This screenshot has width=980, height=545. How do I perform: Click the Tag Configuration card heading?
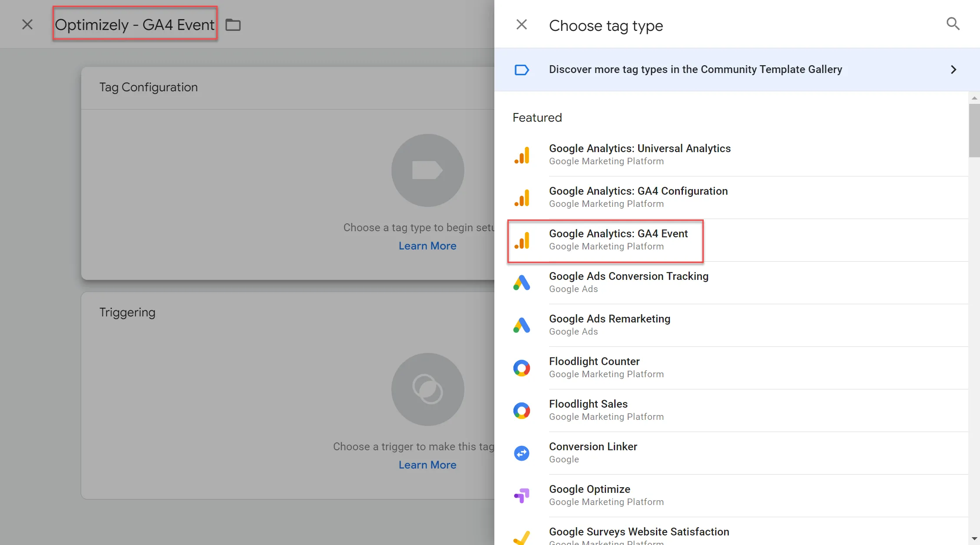coord(149,87)
